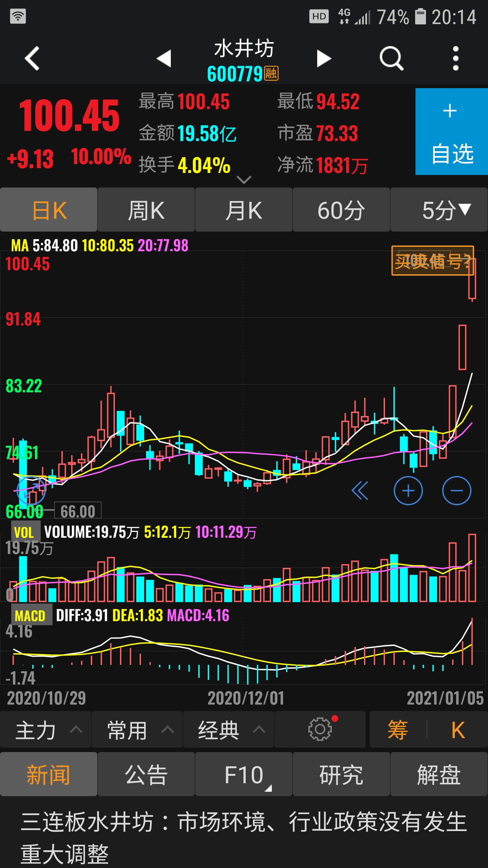
Task: Tap the stock code 600779
Action: (x=235, y=74)
